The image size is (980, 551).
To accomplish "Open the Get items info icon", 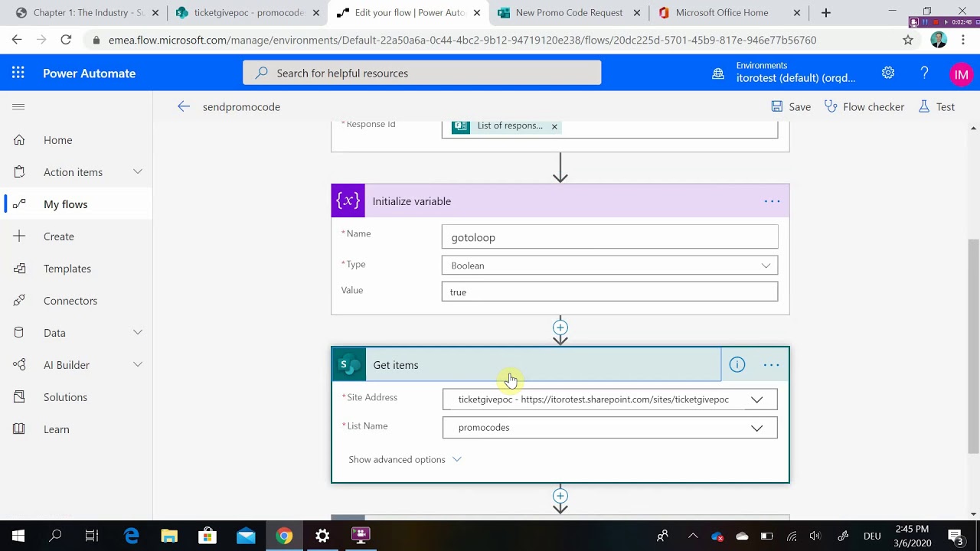I will coord(737,365).
